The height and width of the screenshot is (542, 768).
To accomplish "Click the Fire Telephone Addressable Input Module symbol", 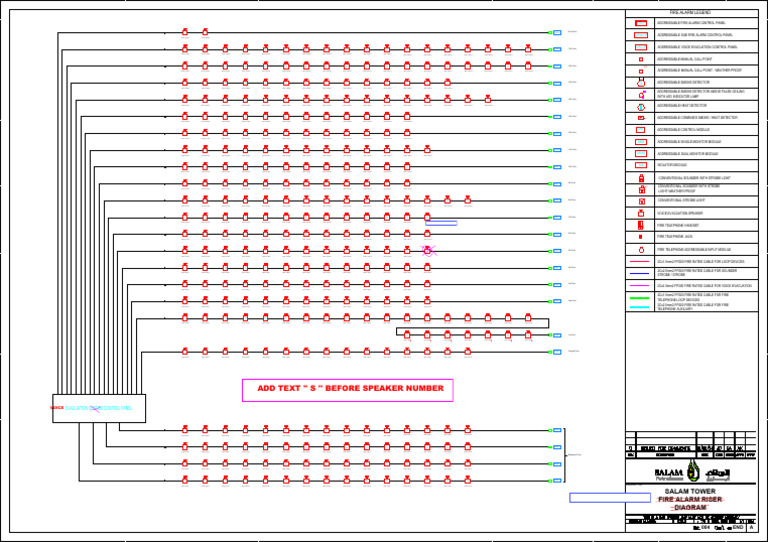I will click(641, 250).
